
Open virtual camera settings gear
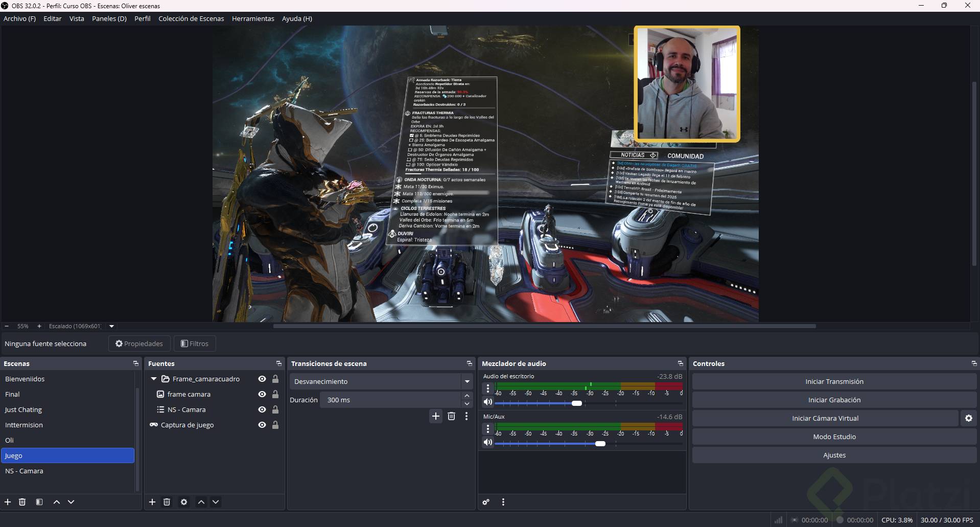point(968,418)
